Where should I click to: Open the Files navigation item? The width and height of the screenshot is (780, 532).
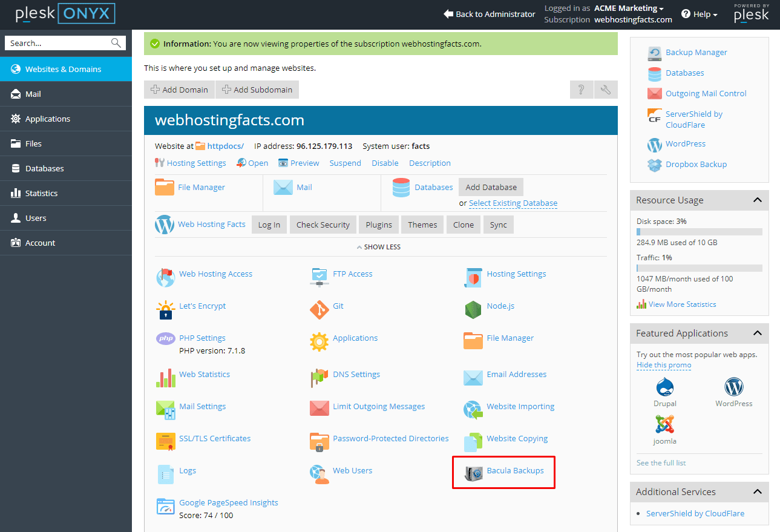(66, 143)
